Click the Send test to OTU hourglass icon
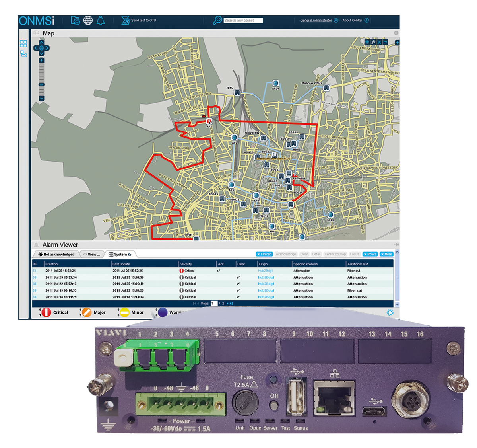The width and height of the screenshot is (477, 448). [126, 20]
